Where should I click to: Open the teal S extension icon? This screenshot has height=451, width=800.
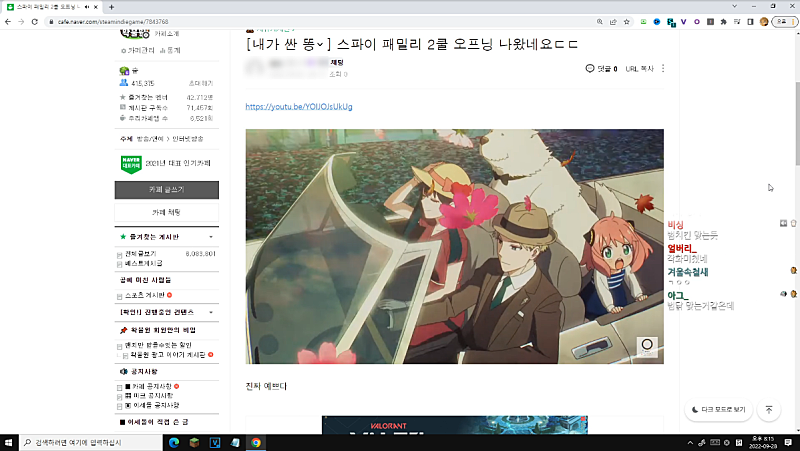pos(671,22)
